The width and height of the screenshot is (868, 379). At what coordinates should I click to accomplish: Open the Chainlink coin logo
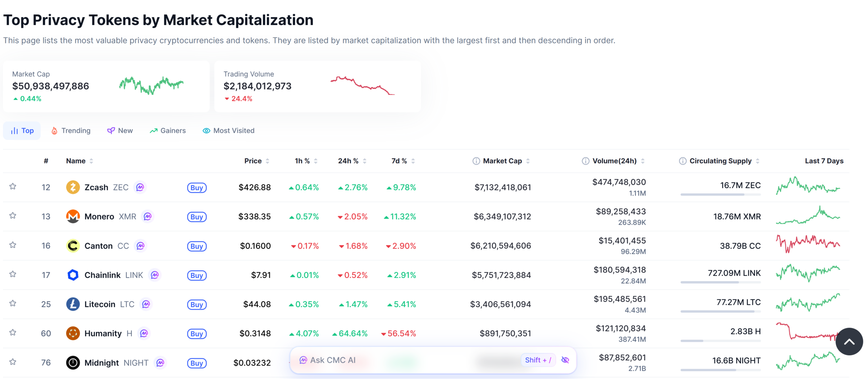tap(73, 275)
